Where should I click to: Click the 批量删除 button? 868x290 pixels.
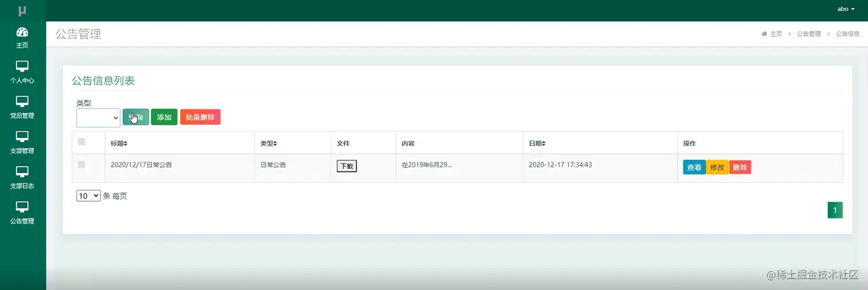(x=200, y=117)
